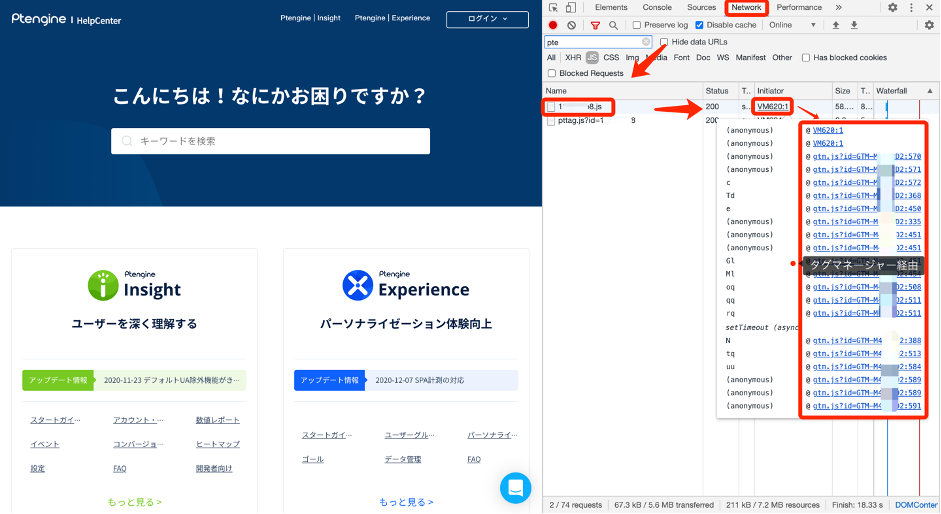This screenshot has width=941, height=514.
Task: Toggle the red filter funnel icon
Action: tap(595, 25)
